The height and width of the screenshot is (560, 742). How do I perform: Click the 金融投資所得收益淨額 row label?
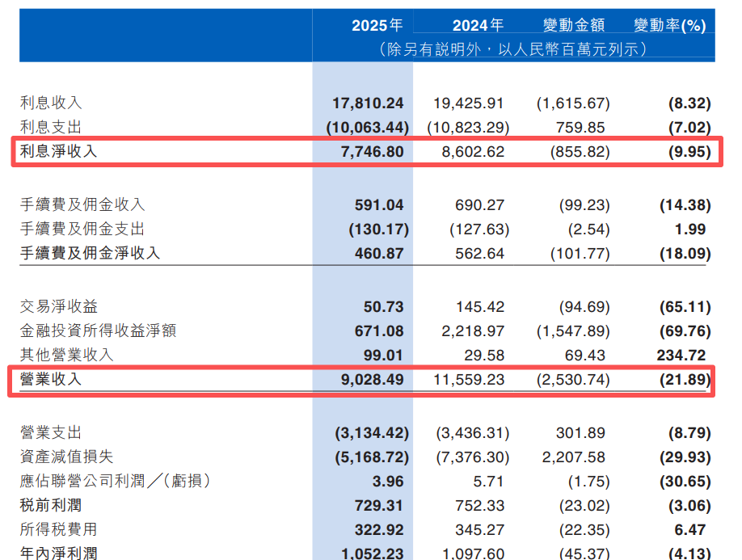tap(98, 331)
